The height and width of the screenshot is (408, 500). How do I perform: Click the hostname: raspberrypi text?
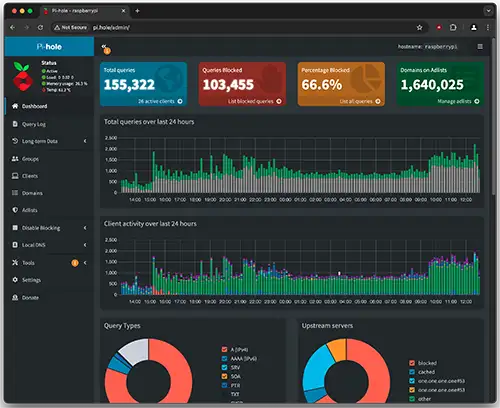point(428,47)
